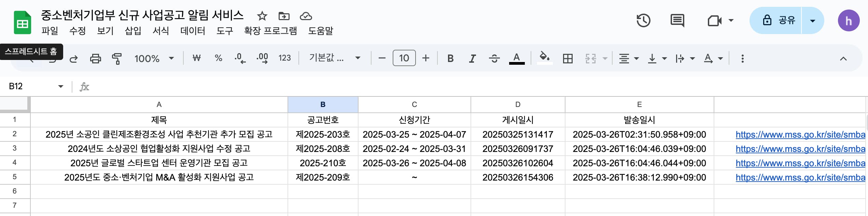Click the 공유 share button

click(776, 20)
